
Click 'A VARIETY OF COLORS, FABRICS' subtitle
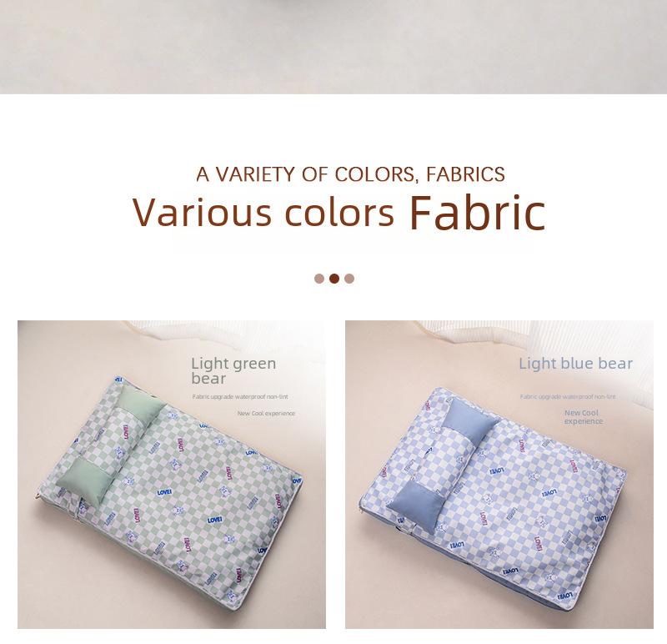click(x=350, y=174)
